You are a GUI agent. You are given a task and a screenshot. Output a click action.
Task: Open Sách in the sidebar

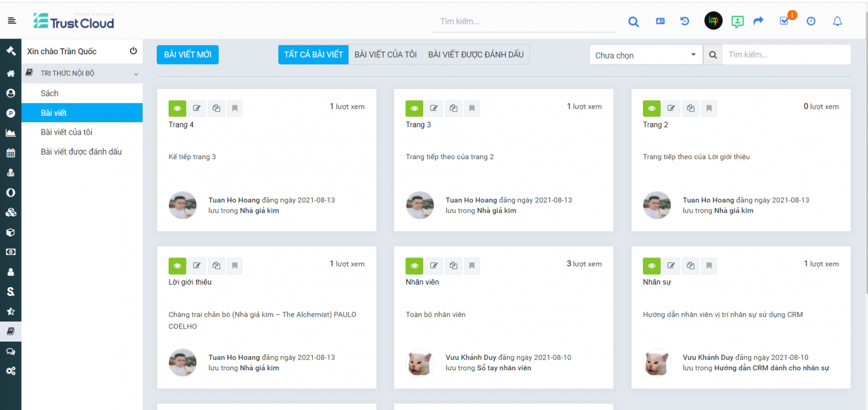pyautogui.click(x=49, y=93)
